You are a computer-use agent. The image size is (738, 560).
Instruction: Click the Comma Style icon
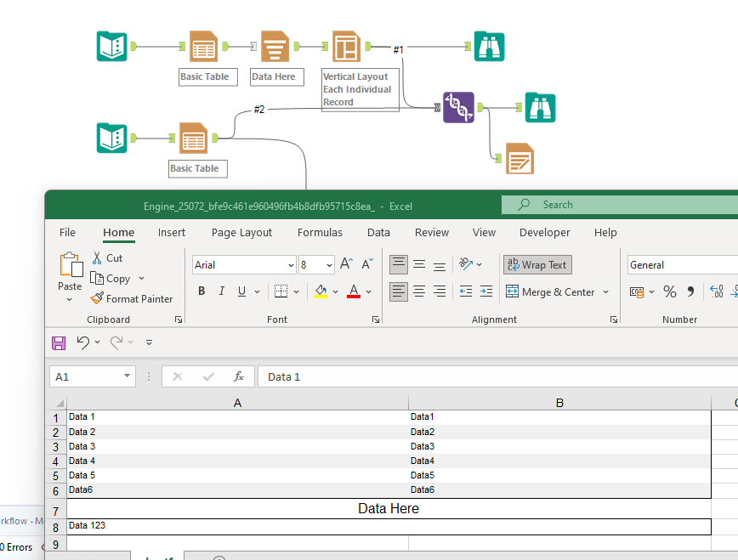click(x=690, y=291)
